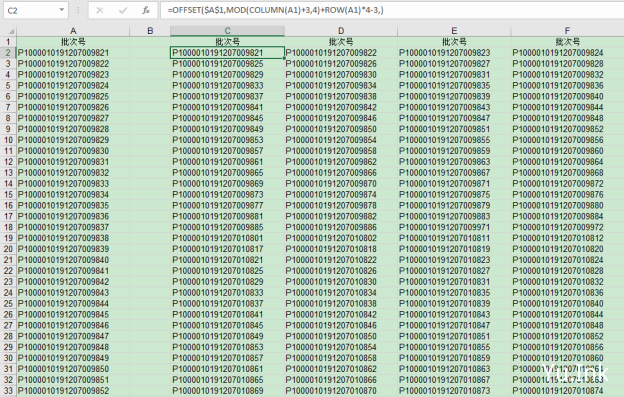This screenshot has height=397, width=624.
Task: Select row 33 header
Action: pos(8,391)
